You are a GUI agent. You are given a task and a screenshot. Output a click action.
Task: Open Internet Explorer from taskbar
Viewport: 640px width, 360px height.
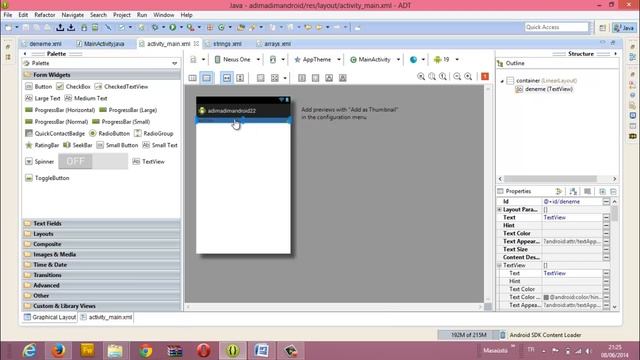(x=29, y=350)
